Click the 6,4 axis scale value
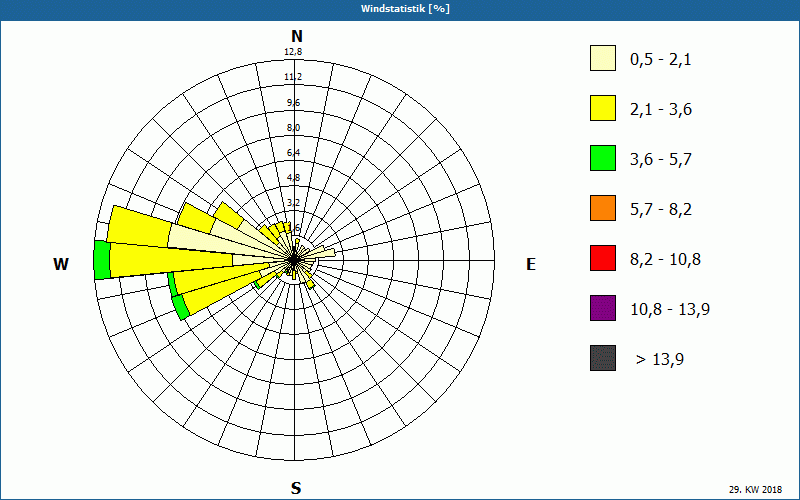Viewport: 800px width, 500px height. click(x=293, y=153)
